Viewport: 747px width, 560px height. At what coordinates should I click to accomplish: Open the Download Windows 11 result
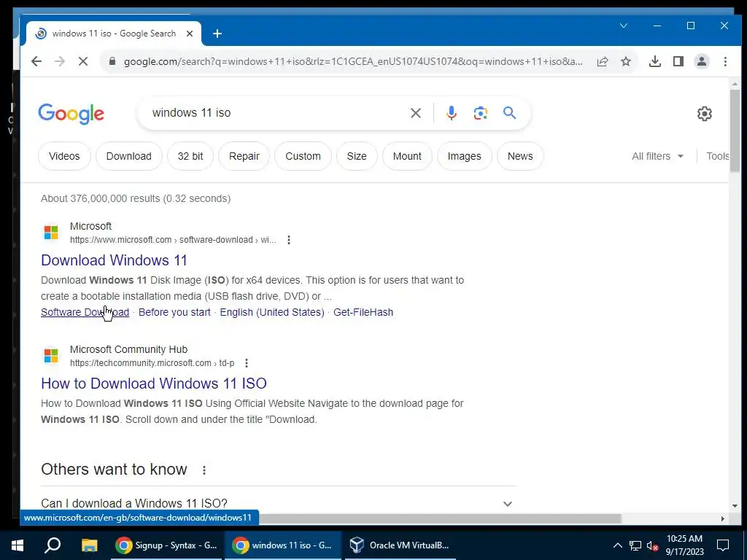114,260
